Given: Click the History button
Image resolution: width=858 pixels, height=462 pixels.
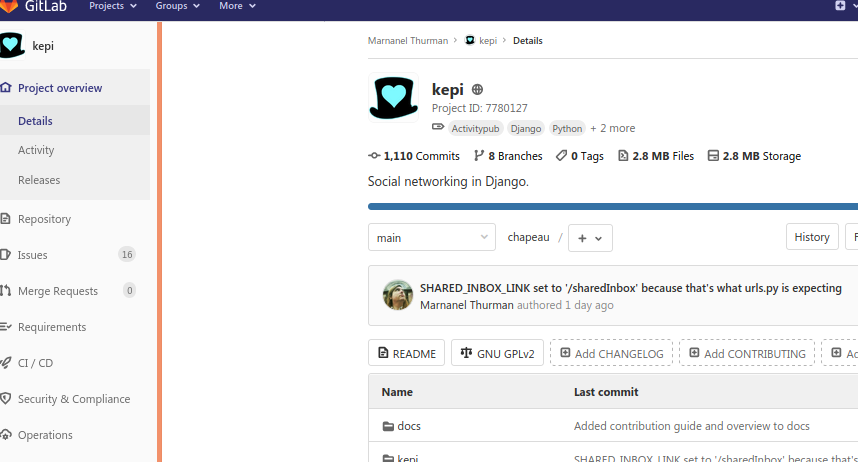Looking at the screenshot, I should [812, 237].
